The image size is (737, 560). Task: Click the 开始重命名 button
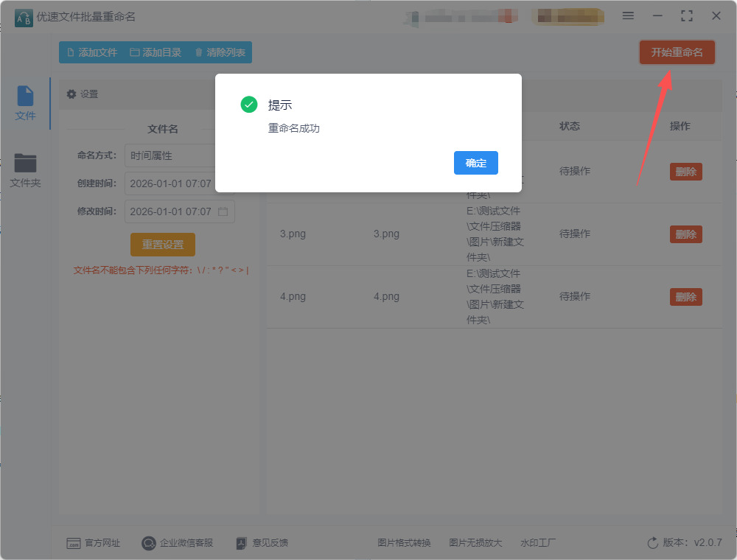pyautogui.click(x=677, y=52)
